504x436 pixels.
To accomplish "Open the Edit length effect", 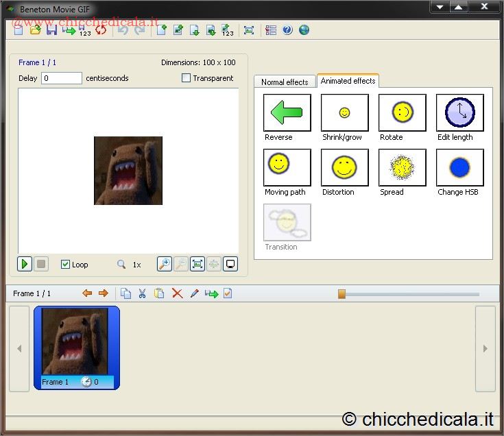I will 459,112.
